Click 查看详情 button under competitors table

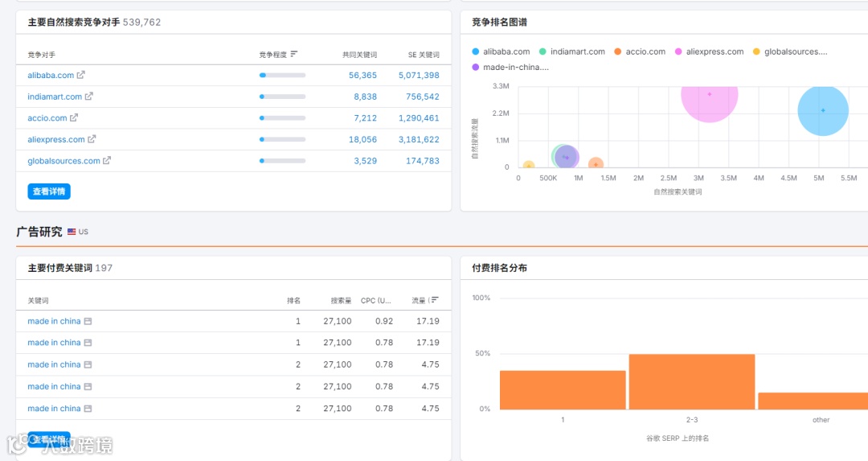click(x=49, y=191)
